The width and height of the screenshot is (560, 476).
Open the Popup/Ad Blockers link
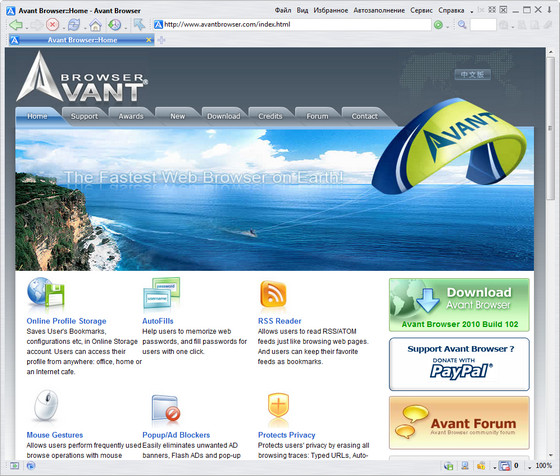coord(176,435)
